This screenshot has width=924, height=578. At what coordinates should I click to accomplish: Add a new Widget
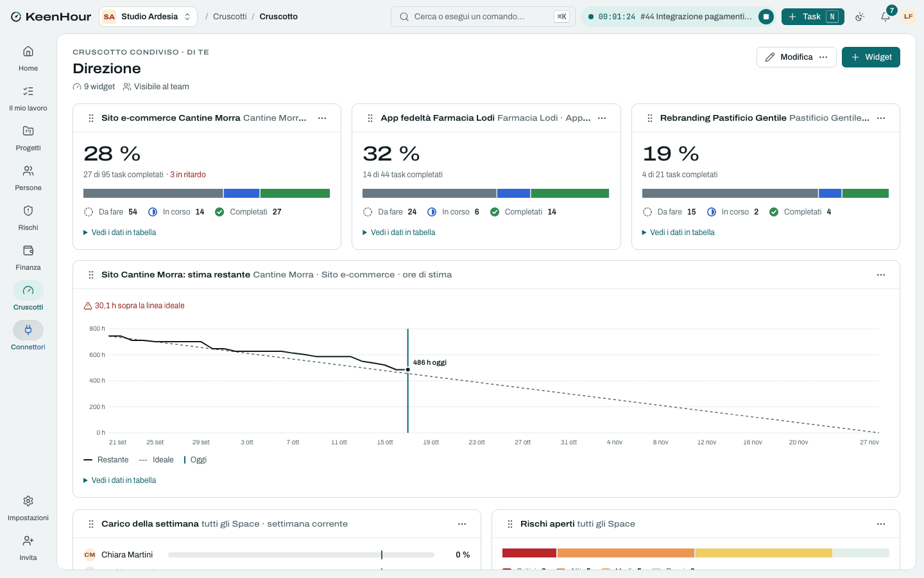[871, 57]
